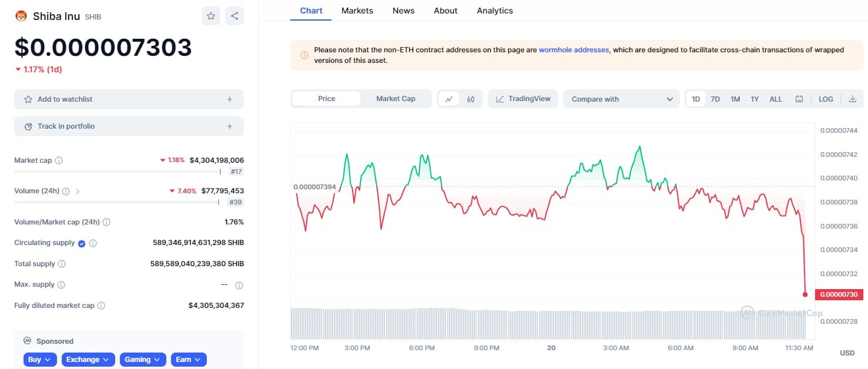This screenshot has width=868, height=369.
Task: Toggle the Price chart view
Action: click(x=326, y=99)
